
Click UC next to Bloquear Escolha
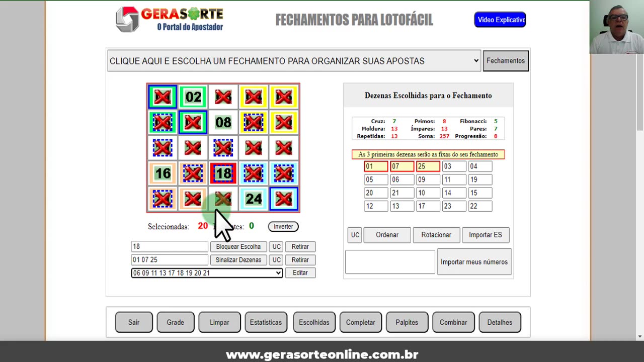click(276, 246)
